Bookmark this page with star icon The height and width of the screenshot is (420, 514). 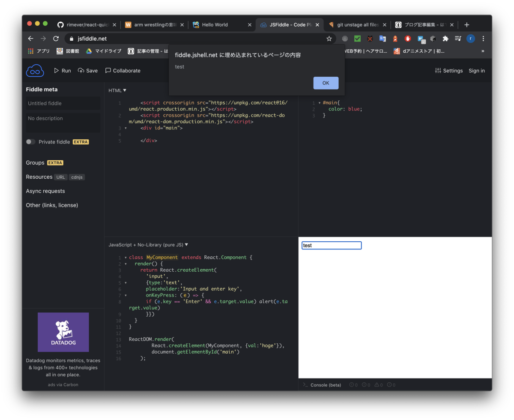tap(329, 39)
